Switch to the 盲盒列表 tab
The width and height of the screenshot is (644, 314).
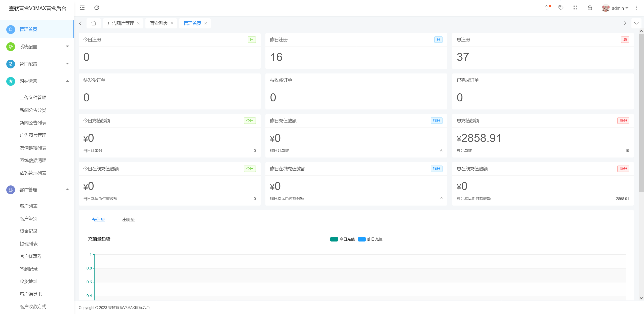159,23
